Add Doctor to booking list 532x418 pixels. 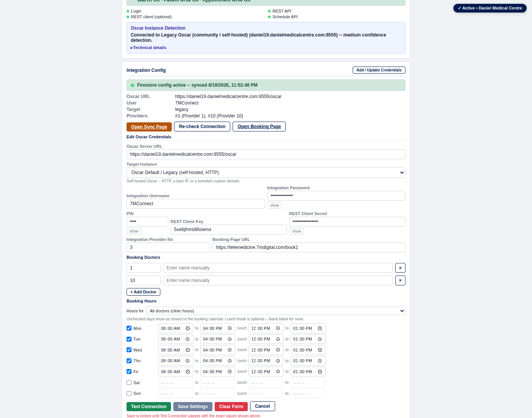click(x=143, y=292)
